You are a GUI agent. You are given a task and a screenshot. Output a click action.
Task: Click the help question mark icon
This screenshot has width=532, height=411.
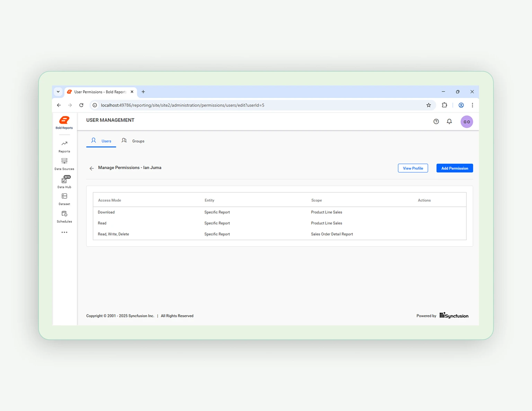(x=436, y=121)
